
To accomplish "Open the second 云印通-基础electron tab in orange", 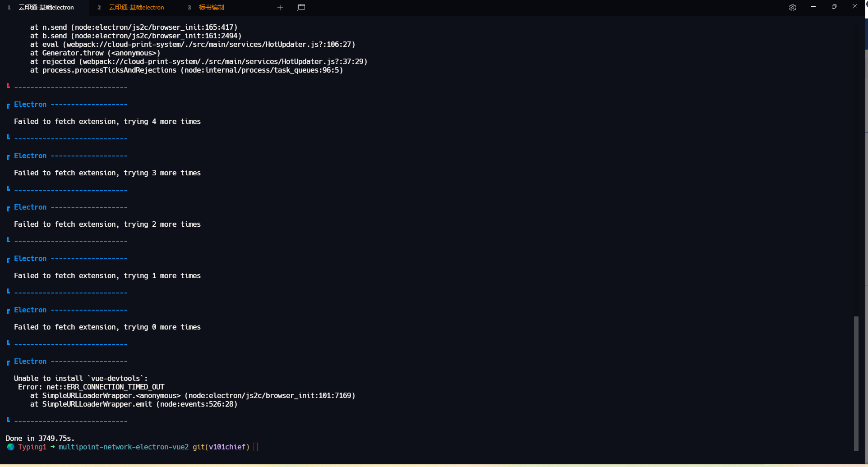I will [x=136, y=8].
